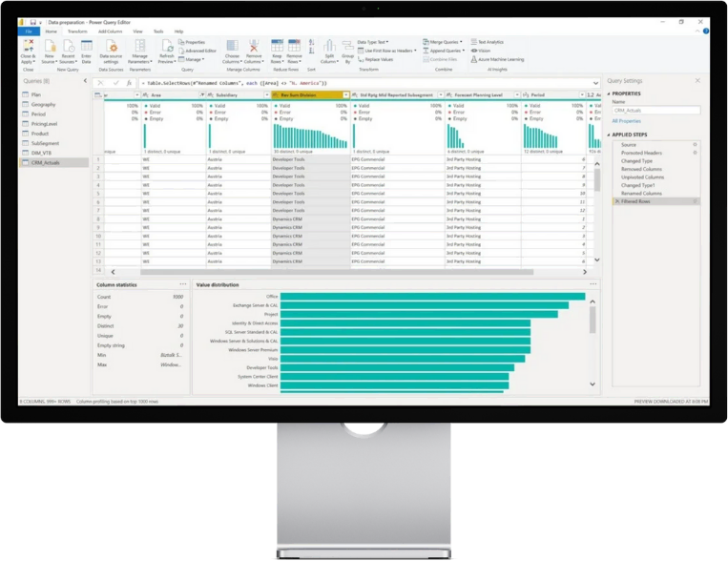Screen dimensions: 728x561
Task: Open the Data Type: Text dropdown
Action: pyautogui.click(x=373, y=42)
